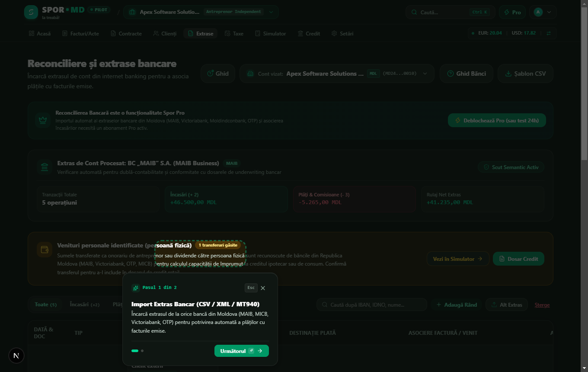Click Adaugă Rând
588x372 pixels.
[456, 305]
